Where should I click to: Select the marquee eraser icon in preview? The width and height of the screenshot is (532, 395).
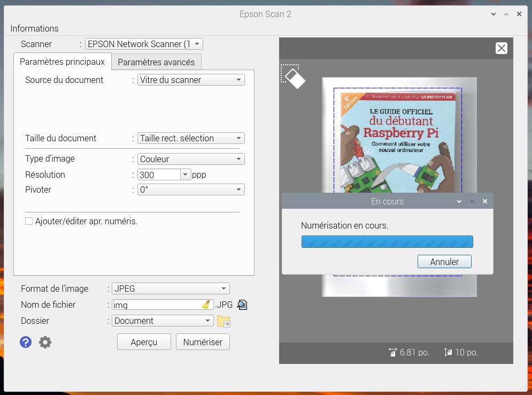tap(293, 77)
